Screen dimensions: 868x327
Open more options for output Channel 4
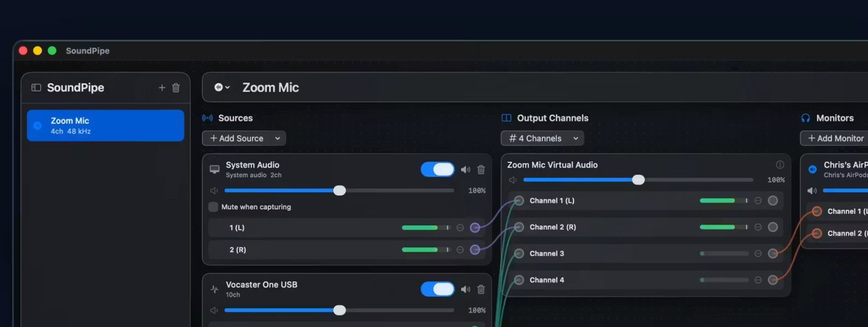(758, 280)
